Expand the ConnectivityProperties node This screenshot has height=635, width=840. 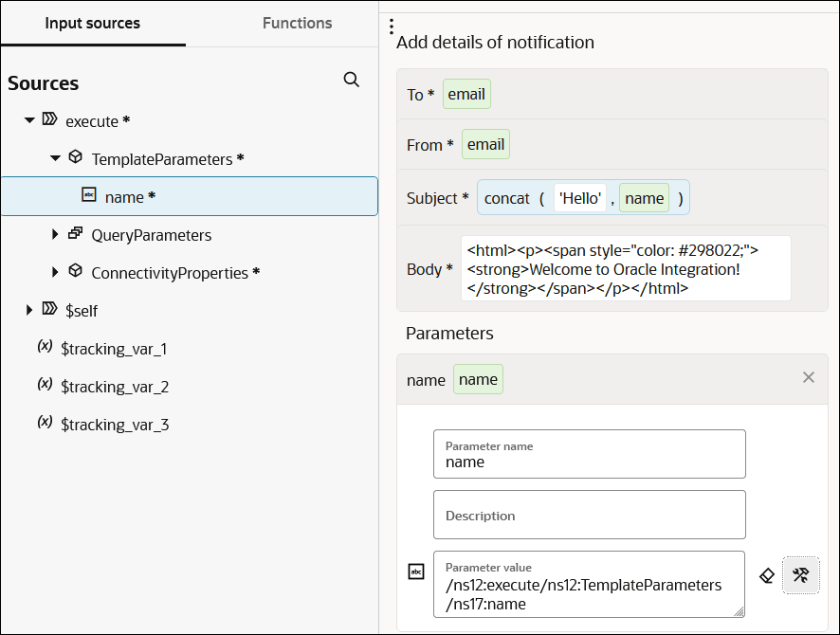[x=55, y=273]
